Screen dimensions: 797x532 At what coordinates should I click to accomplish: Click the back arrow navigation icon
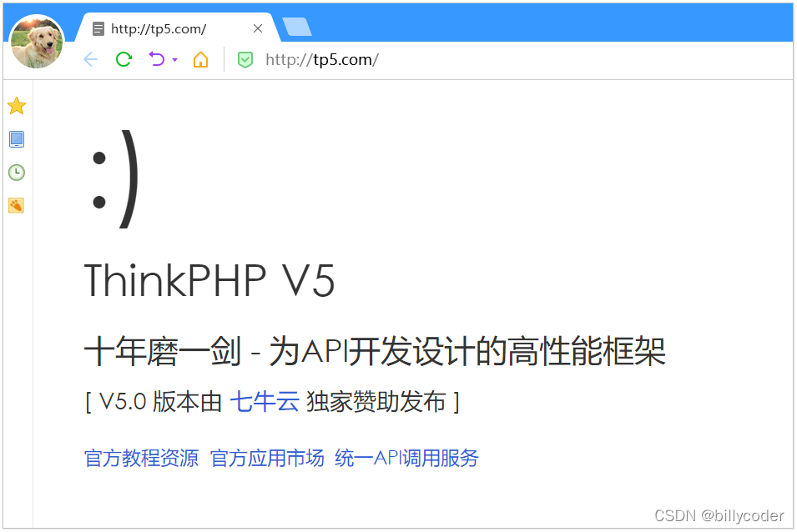point(90,59)
